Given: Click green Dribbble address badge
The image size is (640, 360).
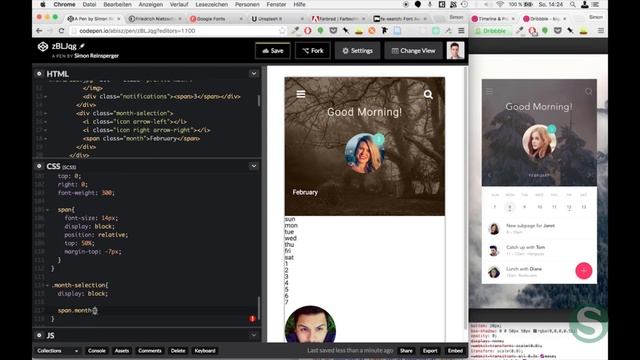Looking at the screenshot, I should (492, 31).
